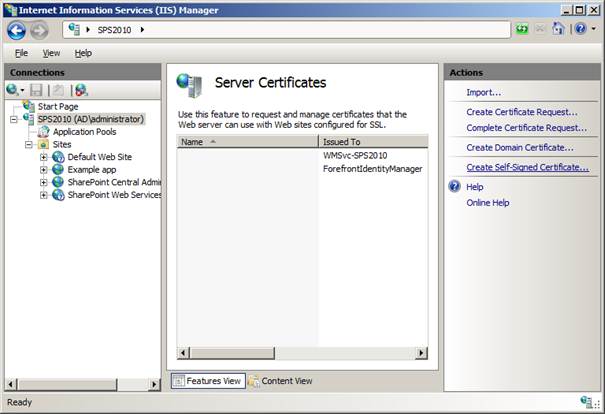
Task: Expand the Example app node
Action: 44,170
